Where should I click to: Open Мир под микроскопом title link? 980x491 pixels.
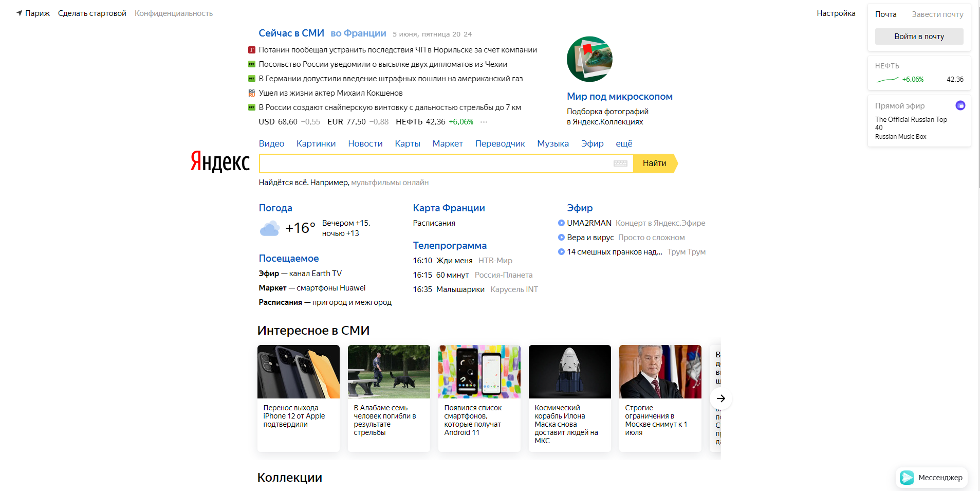(x=620, y=96)
